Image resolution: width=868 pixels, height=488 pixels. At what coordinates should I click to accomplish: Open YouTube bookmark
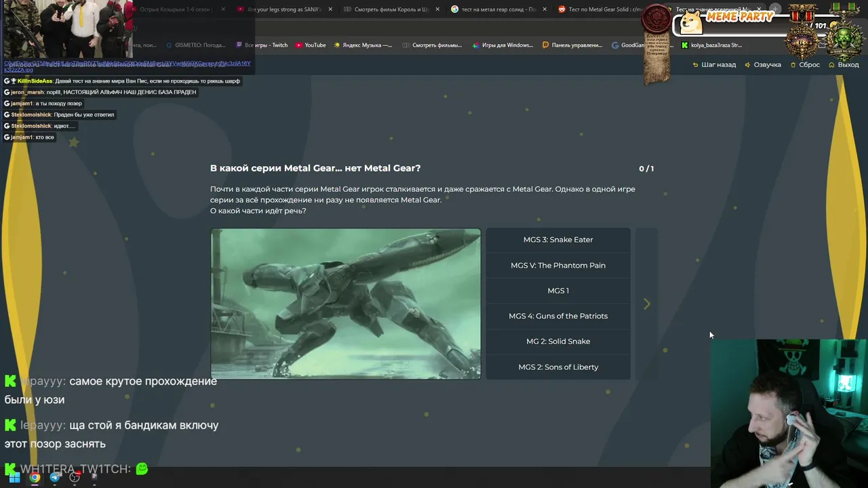(x=311, y=45)
